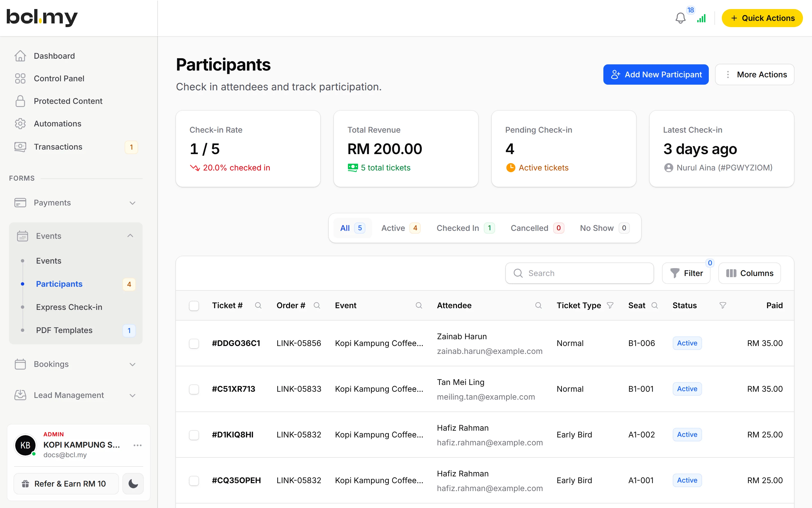This screenshot has width=812, height=508.
Task: Open Express Check-in in the sidebar
Action: (69, 307)
